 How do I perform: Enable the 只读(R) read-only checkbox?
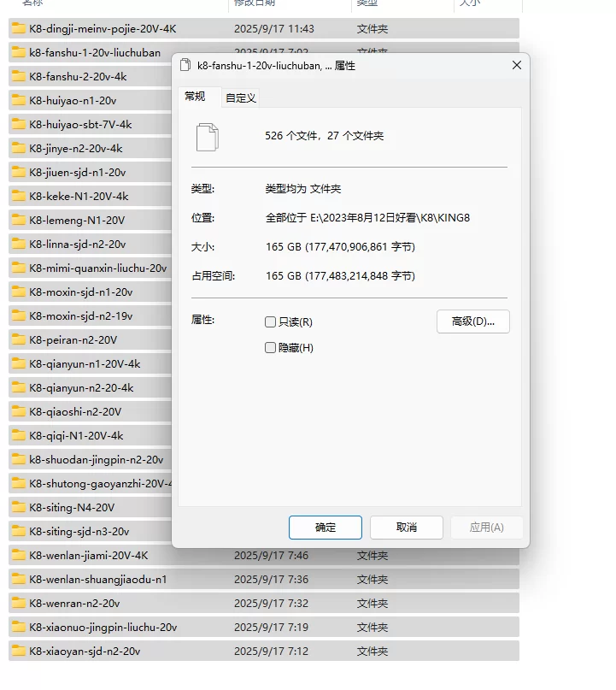coord(271,322)
